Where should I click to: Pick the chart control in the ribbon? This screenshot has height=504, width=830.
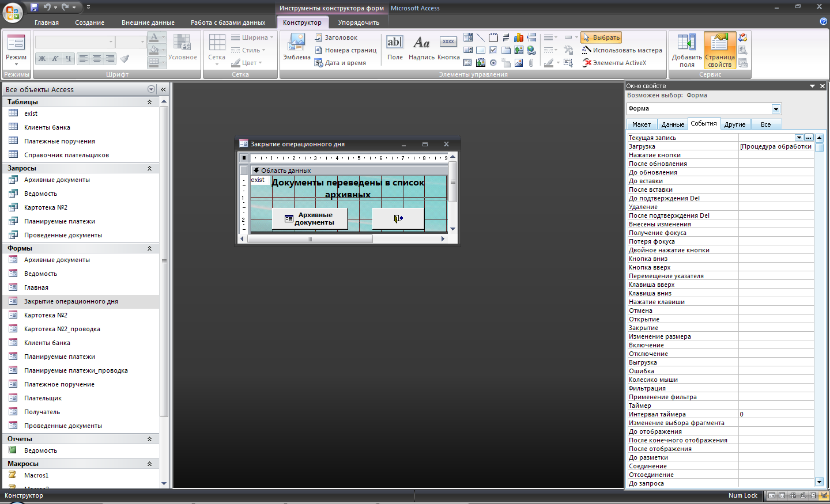tap(519, 37)
